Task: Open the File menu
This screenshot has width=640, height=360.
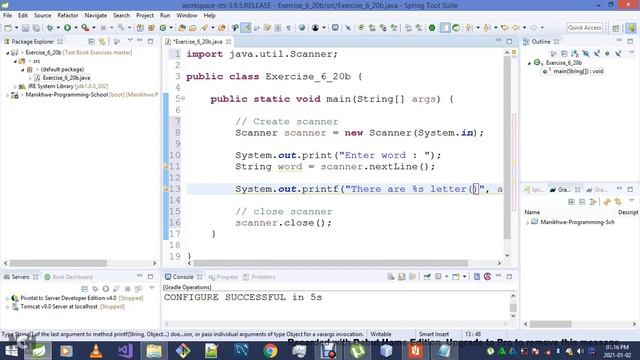Action: [x=7, y=15]
